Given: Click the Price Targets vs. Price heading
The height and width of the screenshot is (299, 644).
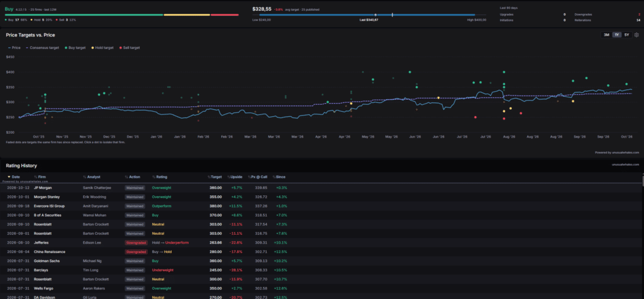Looking at the screenshot, I should pyautogui.click(x=30, y=35).
